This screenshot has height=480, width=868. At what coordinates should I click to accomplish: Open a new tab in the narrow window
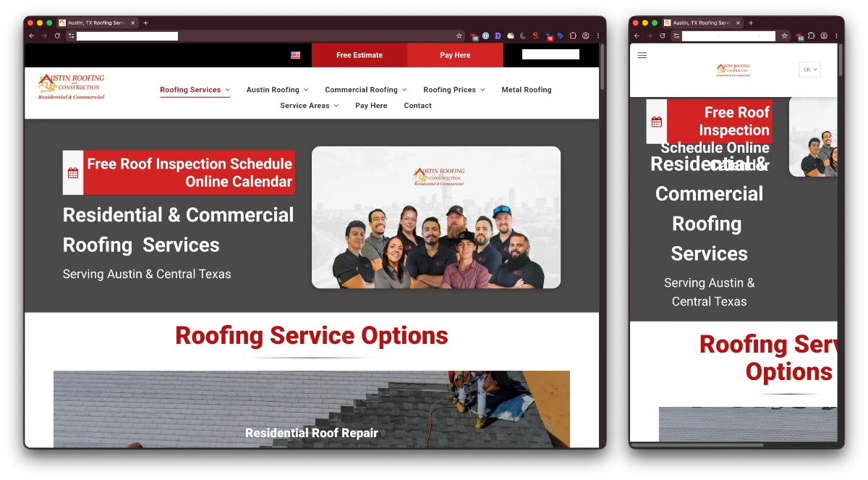(x=751, y=22)
